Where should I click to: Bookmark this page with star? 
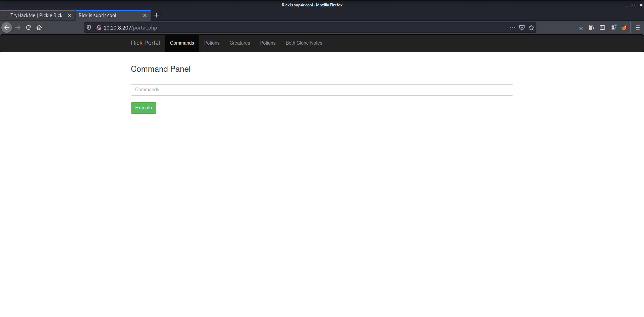[x=531, y=28]
